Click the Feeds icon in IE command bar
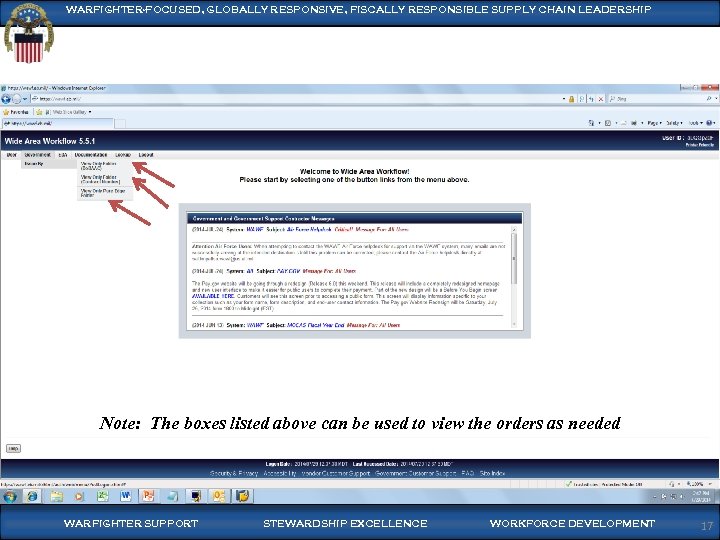Image resolution: width=720 pixels, height=540 pixels. point(608,123)
